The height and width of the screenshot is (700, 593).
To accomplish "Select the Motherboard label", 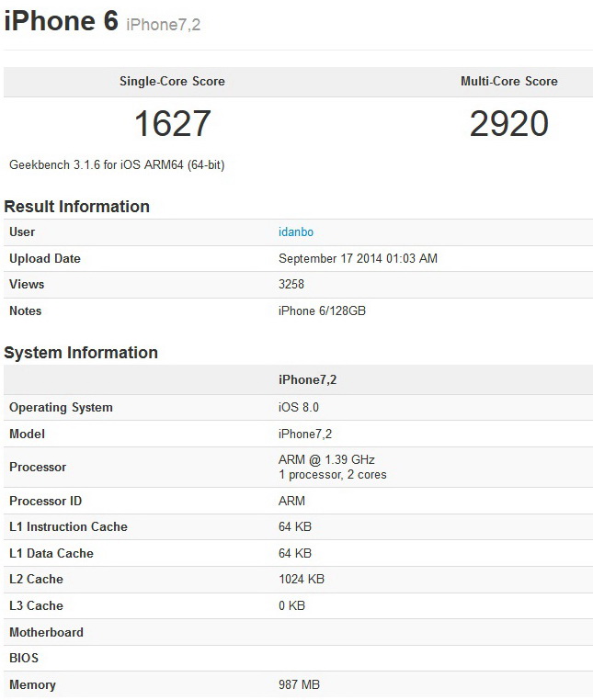I will [x=47, y=633].
